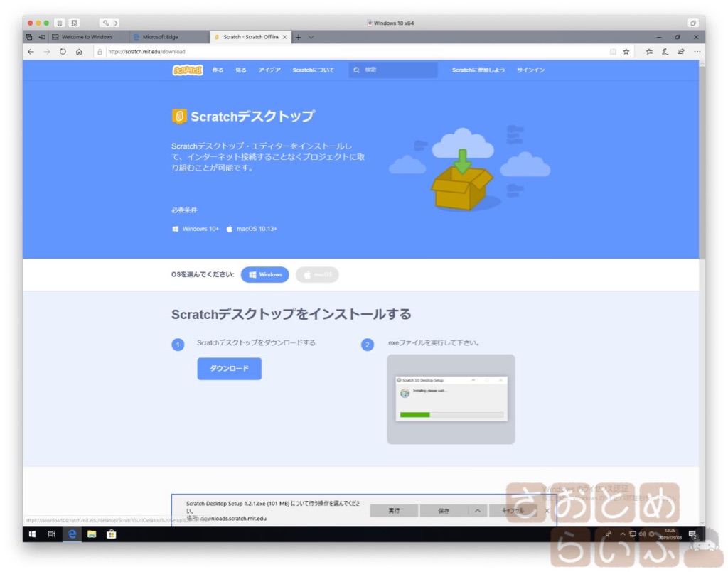
Task: Show hidden system tray icons
Action: pyautogui.click(x=623, y=534)
